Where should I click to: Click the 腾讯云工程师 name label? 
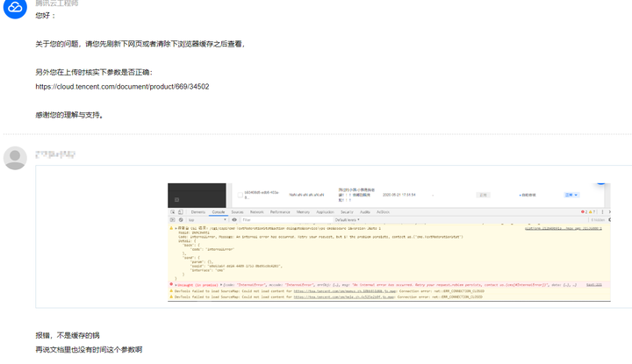(x=57, y=4)
